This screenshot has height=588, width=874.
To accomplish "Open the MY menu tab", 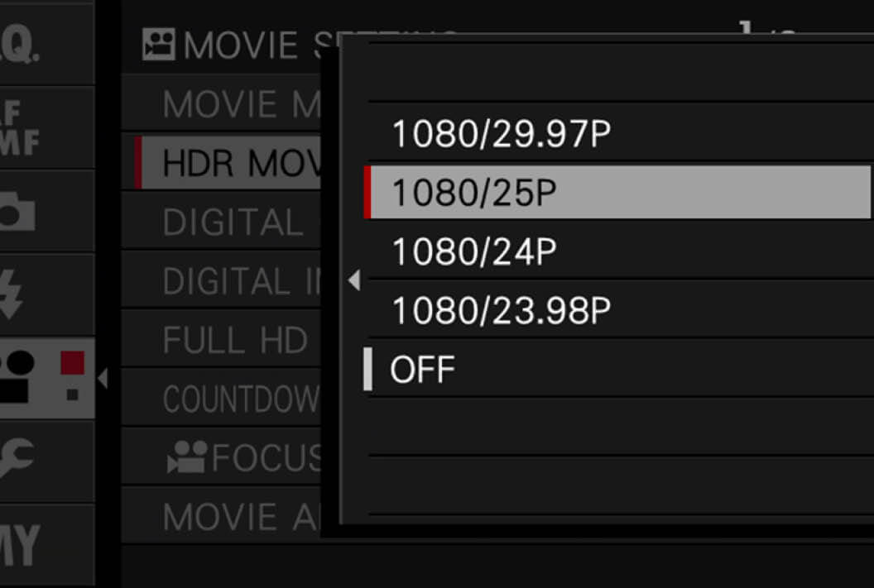I will point(47,544).
